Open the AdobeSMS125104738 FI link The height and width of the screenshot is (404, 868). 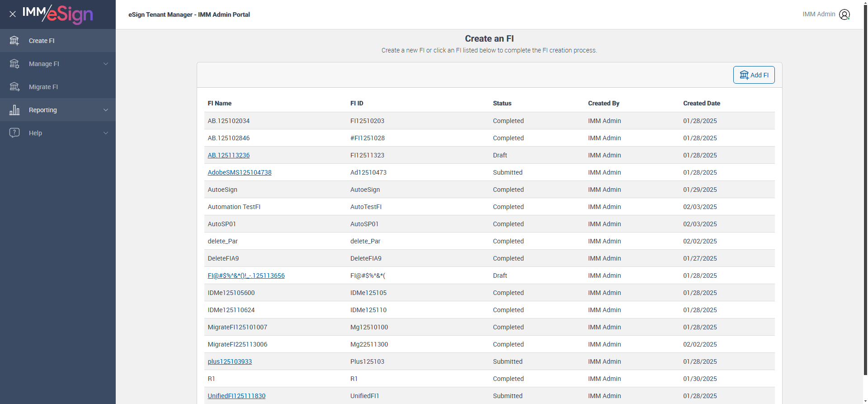click(240, 172)
